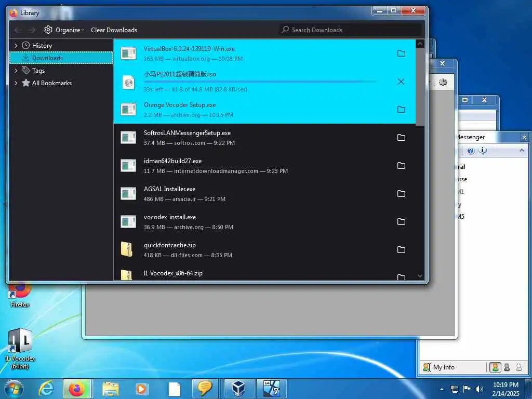The height and width of the screenshot is (399, 532).
Task: Click the Search Downloads field
Action: [350, 30]
